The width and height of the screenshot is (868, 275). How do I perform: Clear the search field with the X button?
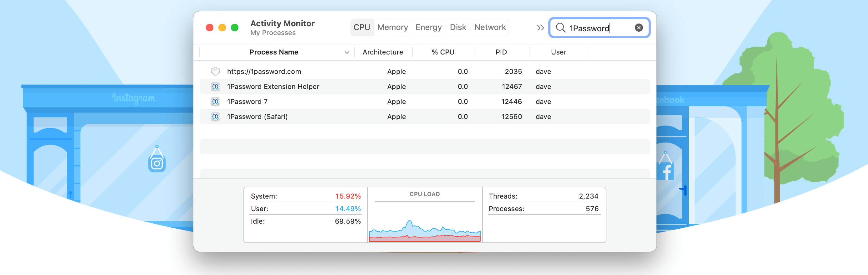tap(639, 28)
